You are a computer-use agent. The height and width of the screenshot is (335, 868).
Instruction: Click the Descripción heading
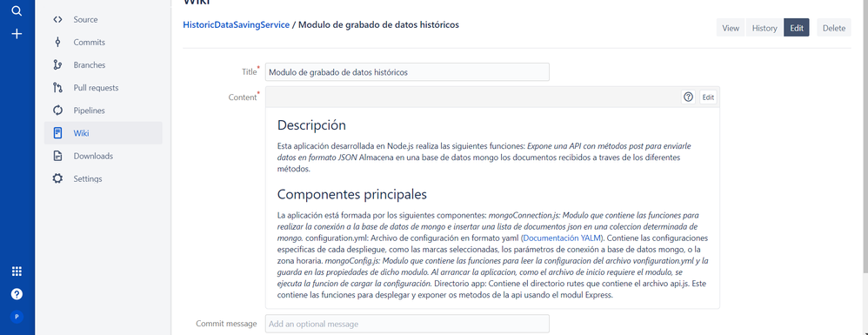coord(311,125)
